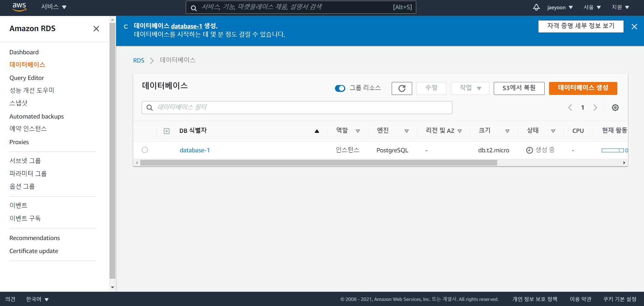
Task: Expand all rows icon in table header
Action: (x=167, y=131)
